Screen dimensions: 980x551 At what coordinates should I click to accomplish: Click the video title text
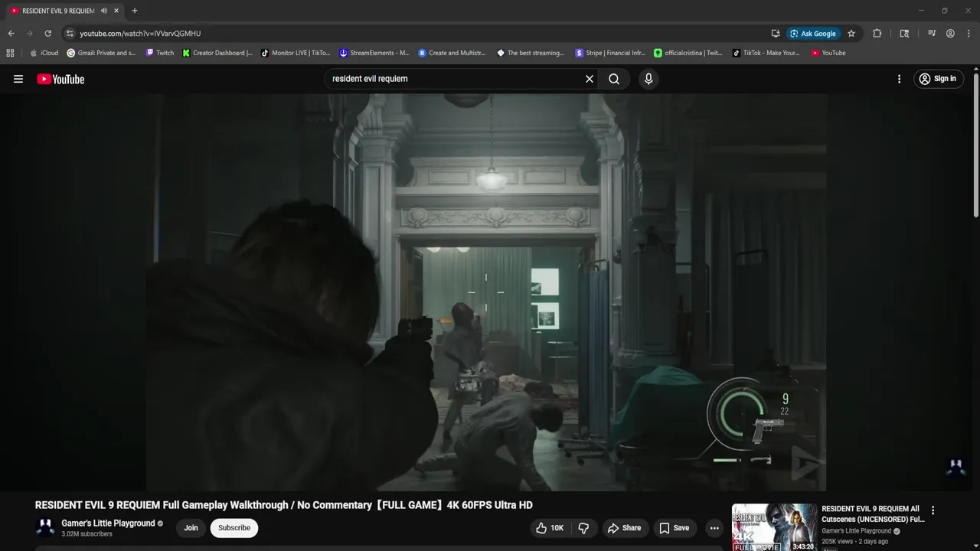[x=283, y=505]
